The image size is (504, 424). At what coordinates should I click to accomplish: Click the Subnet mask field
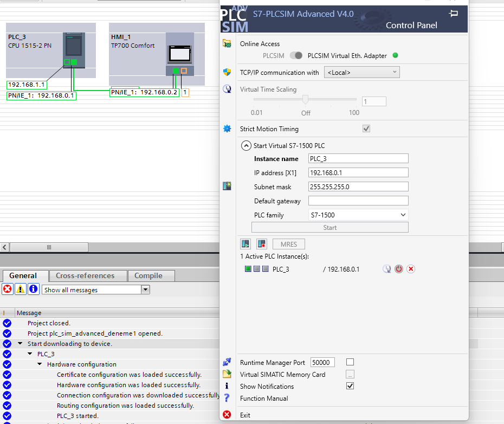pos(358,187)
